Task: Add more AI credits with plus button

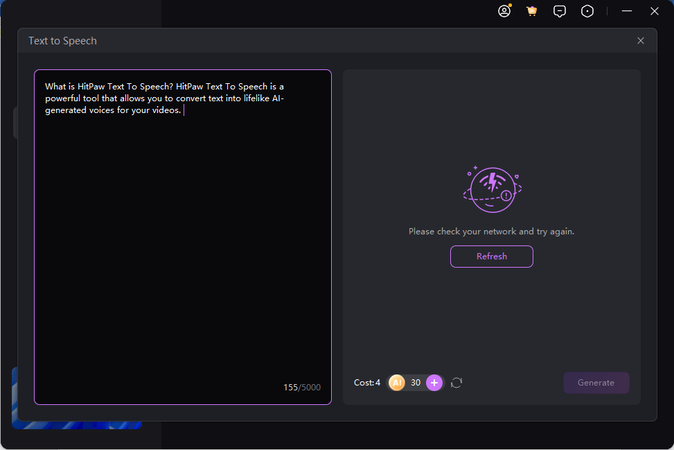Action: (x=434, y=383)
